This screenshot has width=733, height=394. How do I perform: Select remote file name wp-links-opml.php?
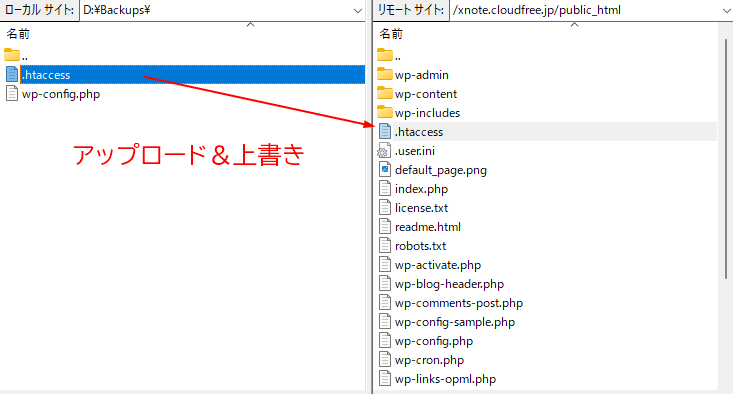click(445, 379)
